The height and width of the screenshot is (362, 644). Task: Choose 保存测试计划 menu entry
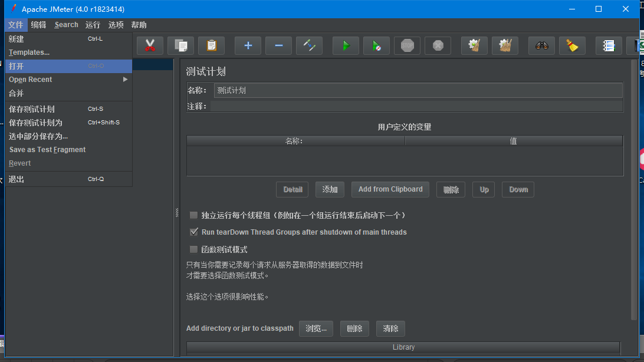coord(68,109)
